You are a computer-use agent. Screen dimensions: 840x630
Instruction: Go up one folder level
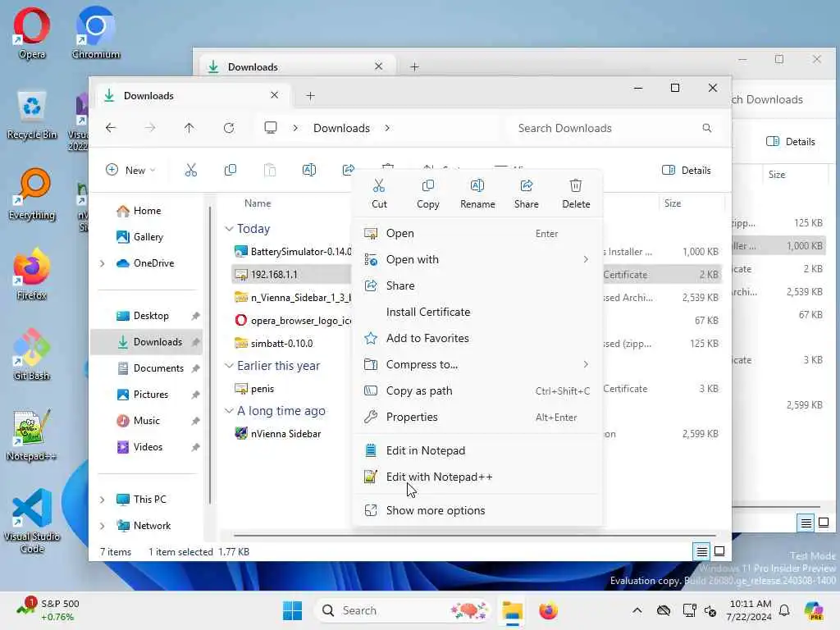pyautogui.click(x=189, y=128)
